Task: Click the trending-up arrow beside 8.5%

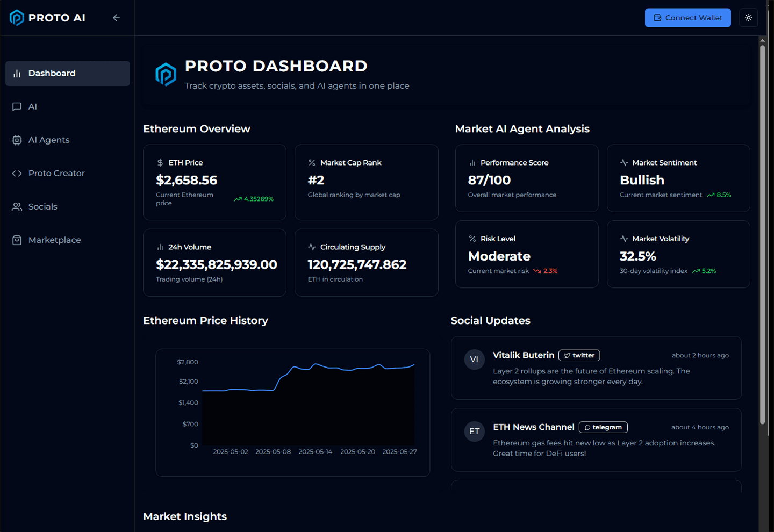Action: pos(711,195)
